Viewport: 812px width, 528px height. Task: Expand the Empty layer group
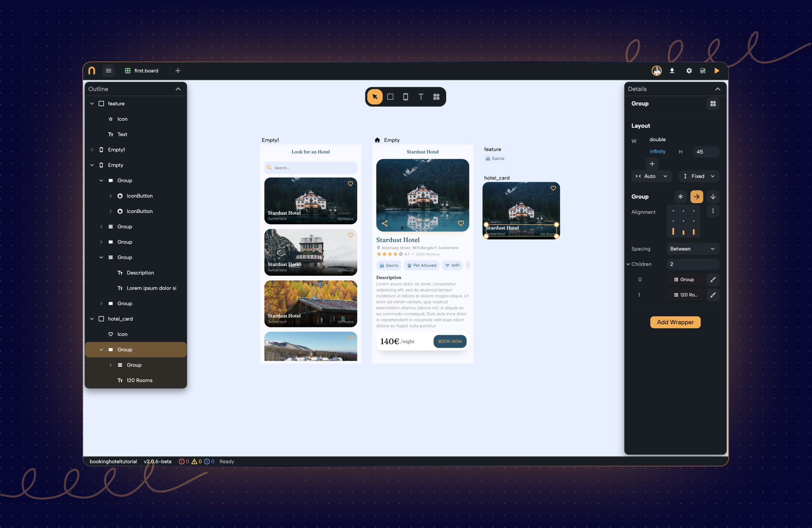(92, 164)
